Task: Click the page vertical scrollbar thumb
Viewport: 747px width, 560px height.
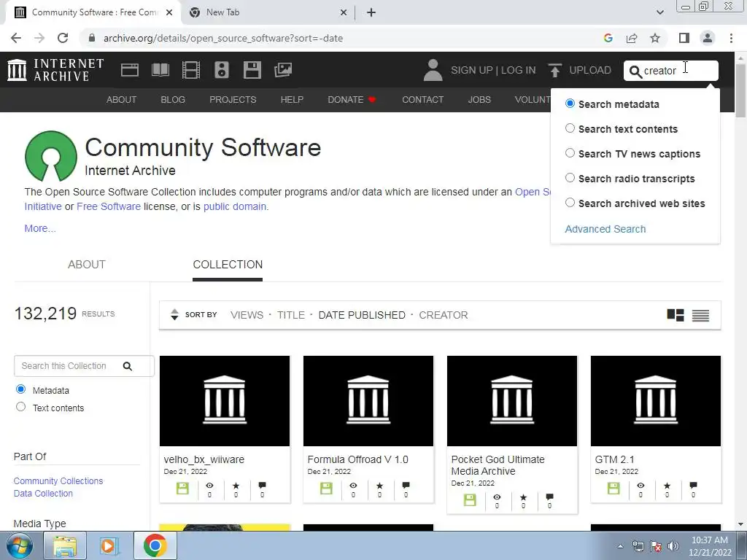Action: point(741,91)
